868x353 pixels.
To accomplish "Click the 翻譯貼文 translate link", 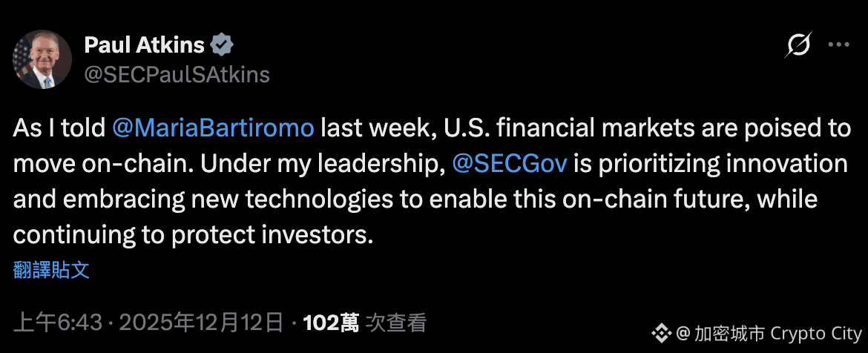I will tap(51, 270).
